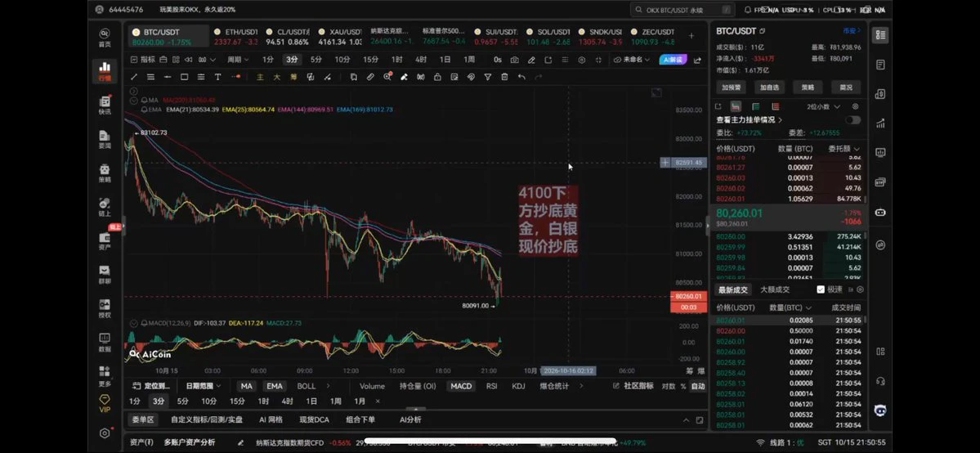Select the trend line drawing tool
This screenshot has width=980, height=453.
[x=134, y=77]
